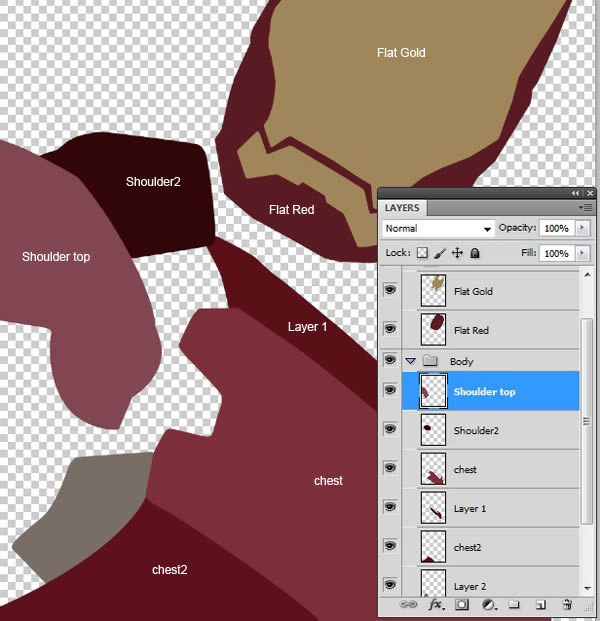
Task: Close the Layers panel
Action: click(x=590, y=193)
